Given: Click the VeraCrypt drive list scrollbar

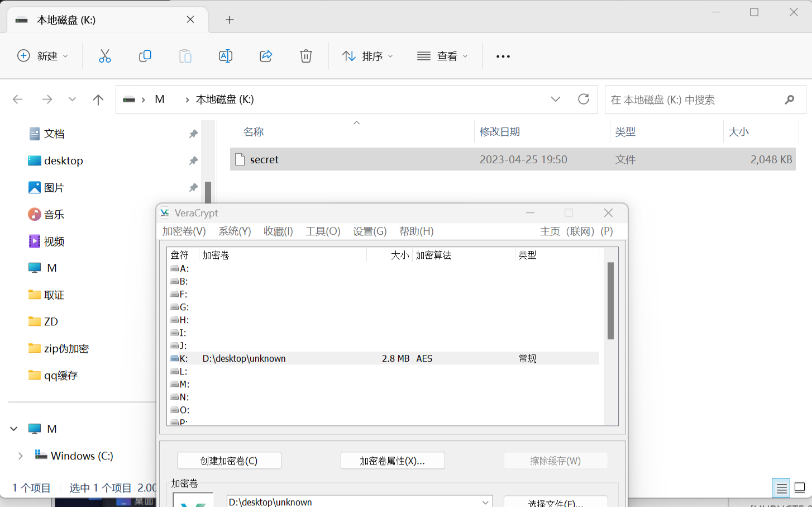Looking at the screenshot, I should point(610,301).
